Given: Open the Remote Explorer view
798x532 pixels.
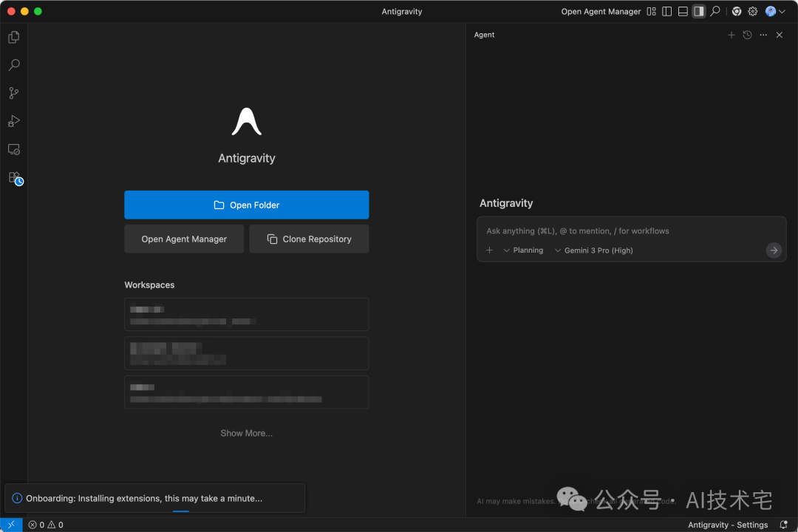Looking at the screenshot, I should pyautogui.click(x=13, y=149).
